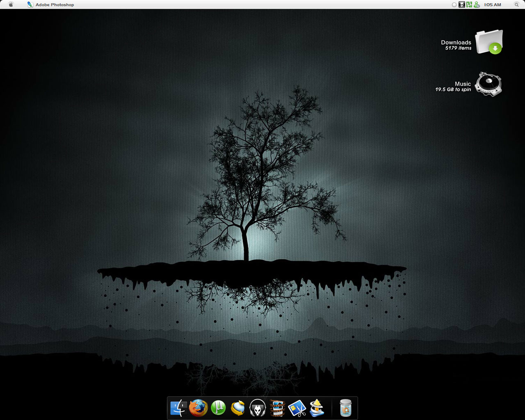Open the green messenger user tray icon

(476, 5)
